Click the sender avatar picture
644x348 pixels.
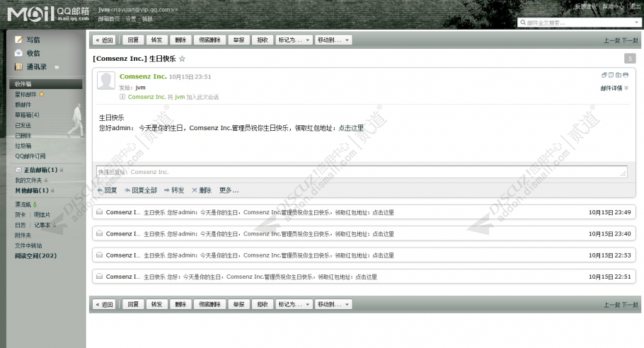point(106,81)
